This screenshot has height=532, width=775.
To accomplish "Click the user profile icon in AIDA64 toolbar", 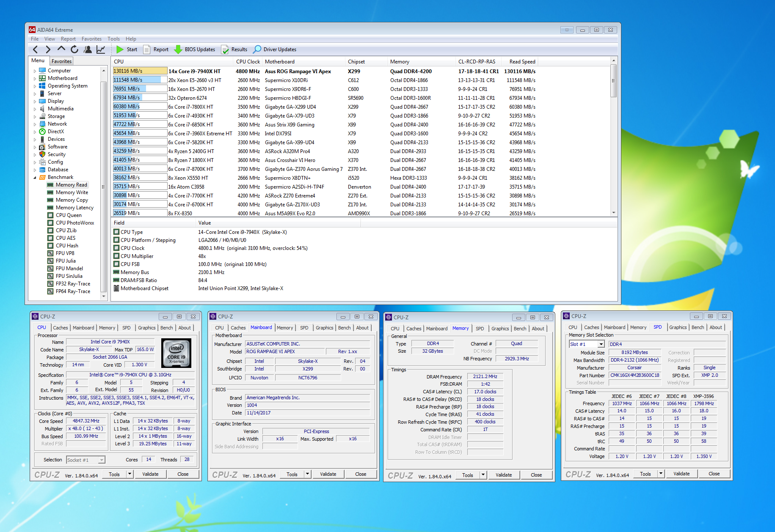I will click(88, 49).
